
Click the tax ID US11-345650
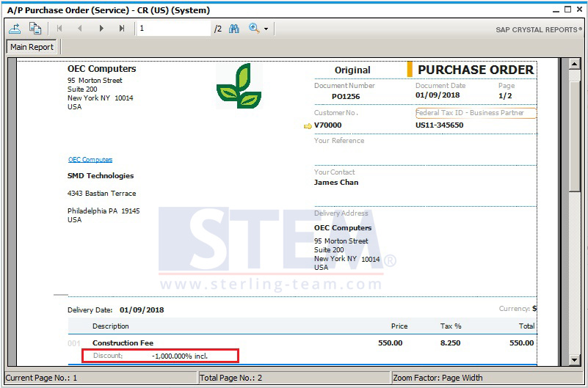pyautogui.click(x=440, y=125)
